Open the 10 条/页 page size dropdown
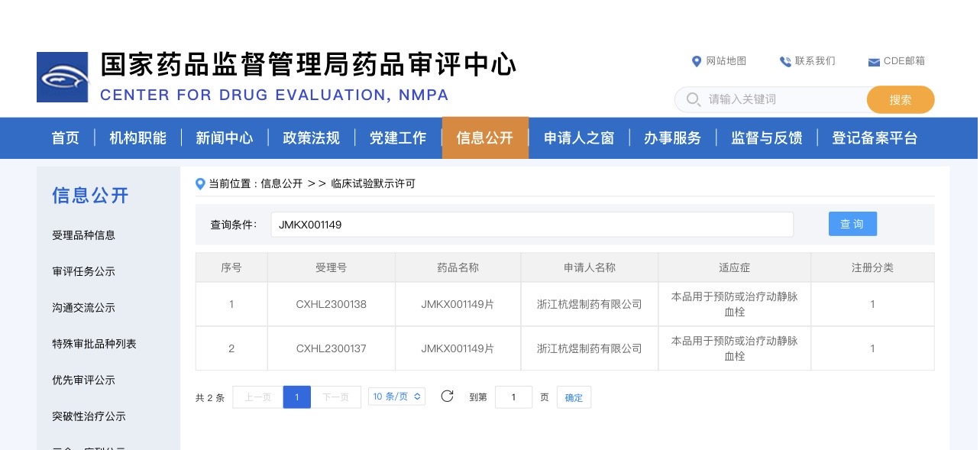980x450 pixels. [x=396, y=397]
